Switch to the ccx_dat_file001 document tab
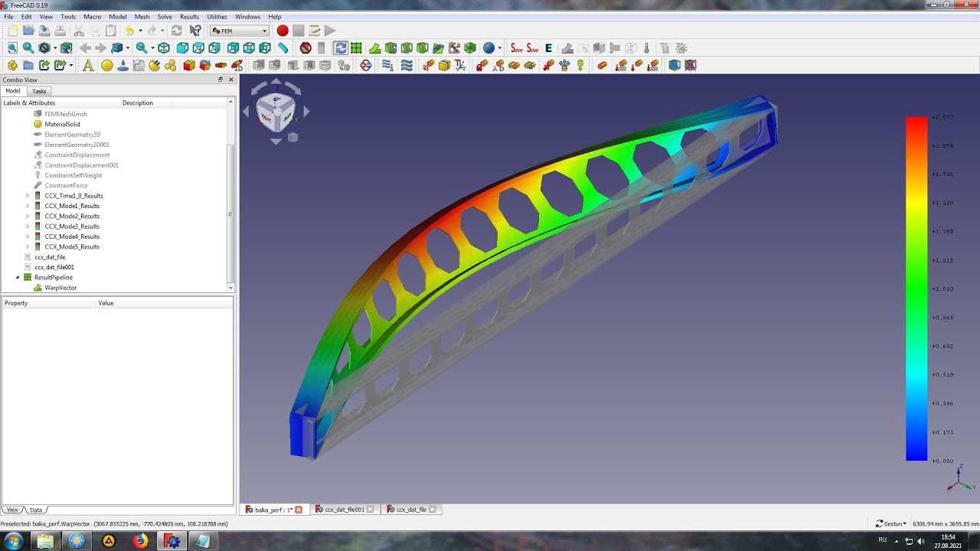980x551 pixels. (x=344, y=509)
